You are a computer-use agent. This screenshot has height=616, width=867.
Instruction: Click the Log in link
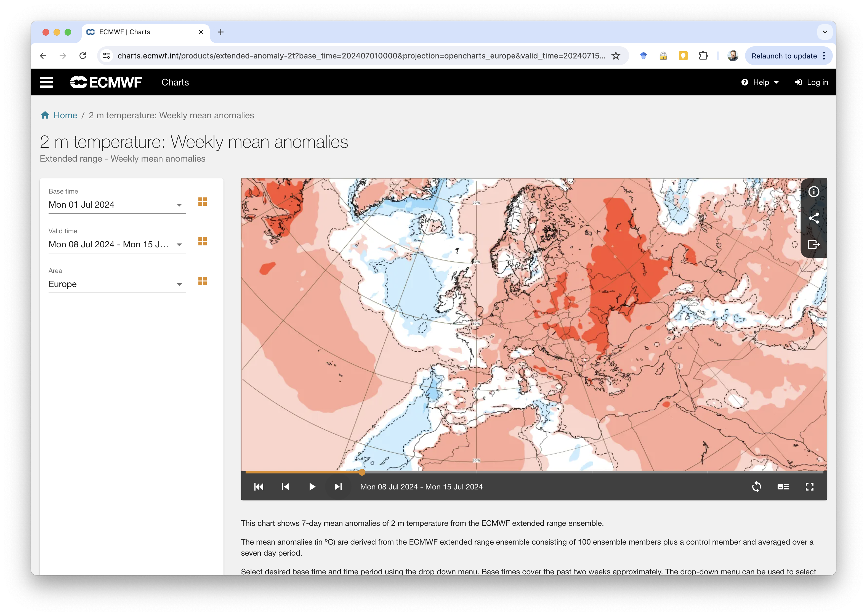coord(812,82)
